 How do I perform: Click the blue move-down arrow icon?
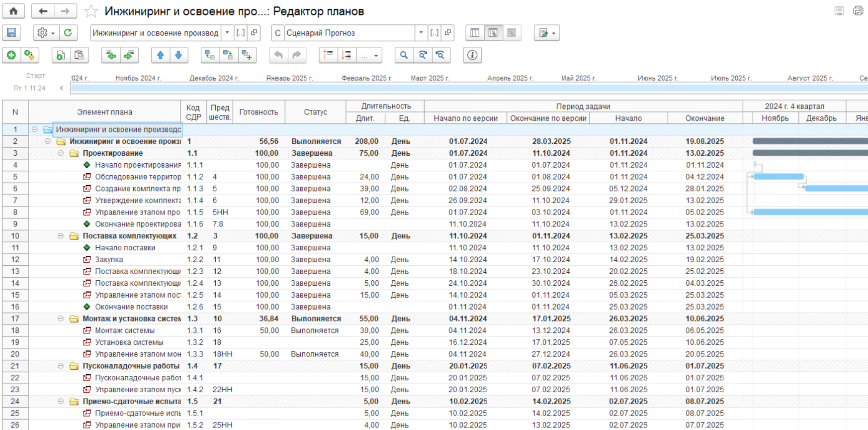(x=178, y=55)
